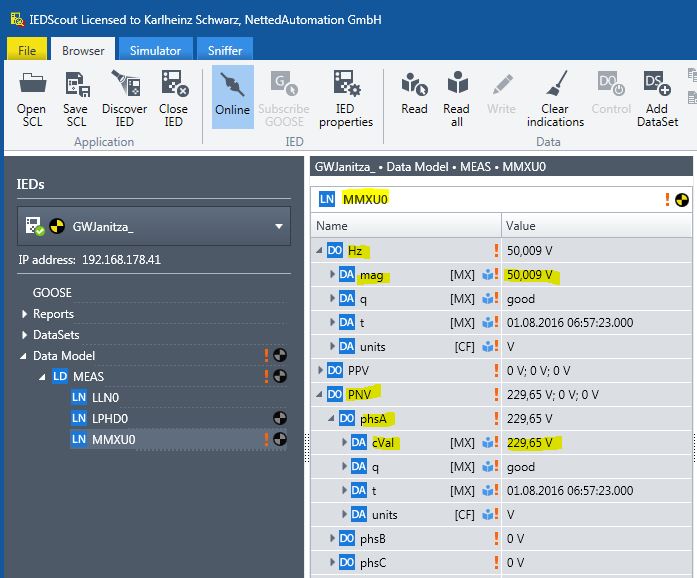The width and height of the screenshot is (697, 578).
Task: Click the Save SCL icon
Action: (x=77, y=84)
